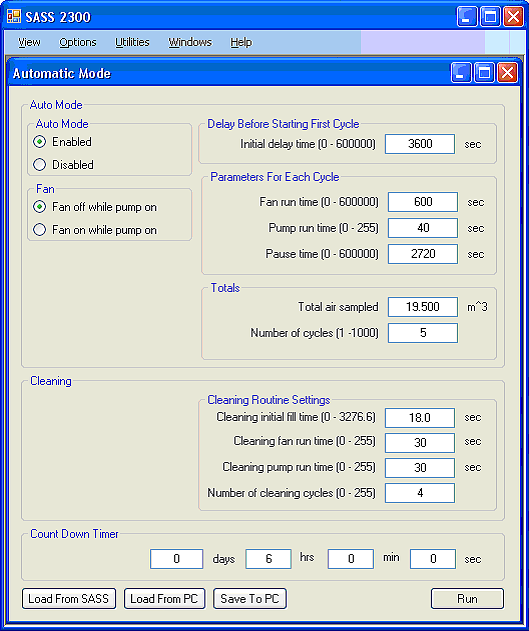Click the Run button

(x=467, y=599)
